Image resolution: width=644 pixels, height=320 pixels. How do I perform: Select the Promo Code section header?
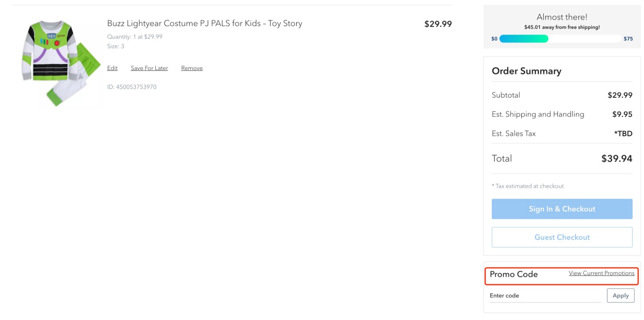click(x=514, y=274)
